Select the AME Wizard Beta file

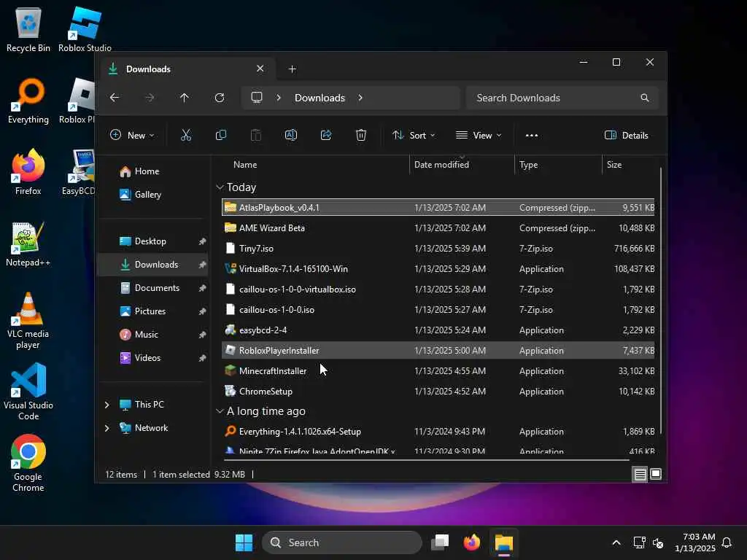pos(438,228)
